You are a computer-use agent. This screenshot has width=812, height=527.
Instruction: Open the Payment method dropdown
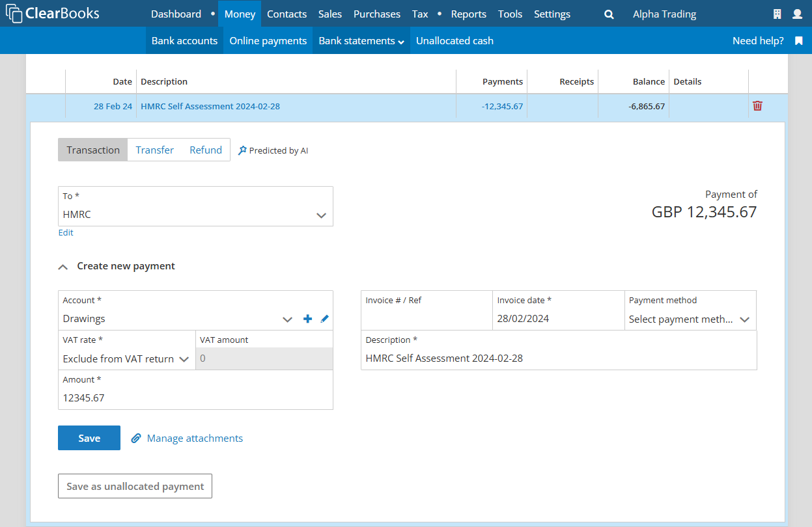click(x=690, y=310)
